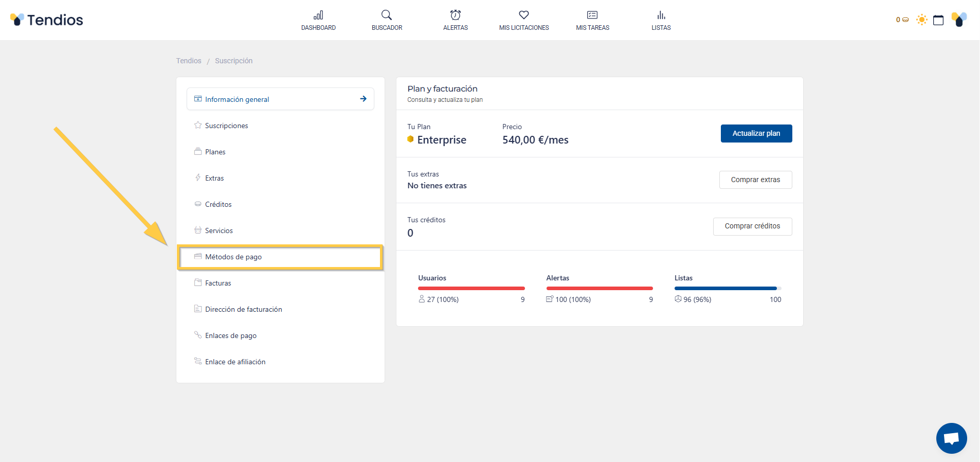This screenshot has height=462, width=980.
Task: Click the credits counter coin icon
Action: coord(905,20)
